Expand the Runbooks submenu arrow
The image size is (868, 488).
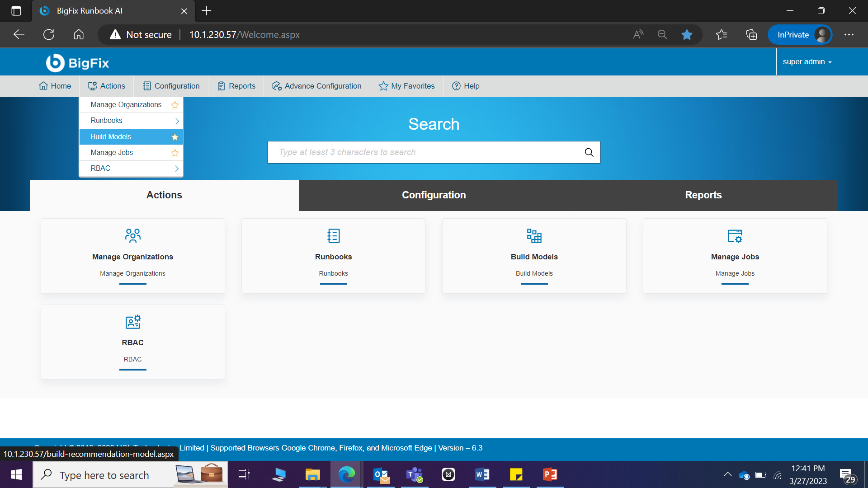177,121
